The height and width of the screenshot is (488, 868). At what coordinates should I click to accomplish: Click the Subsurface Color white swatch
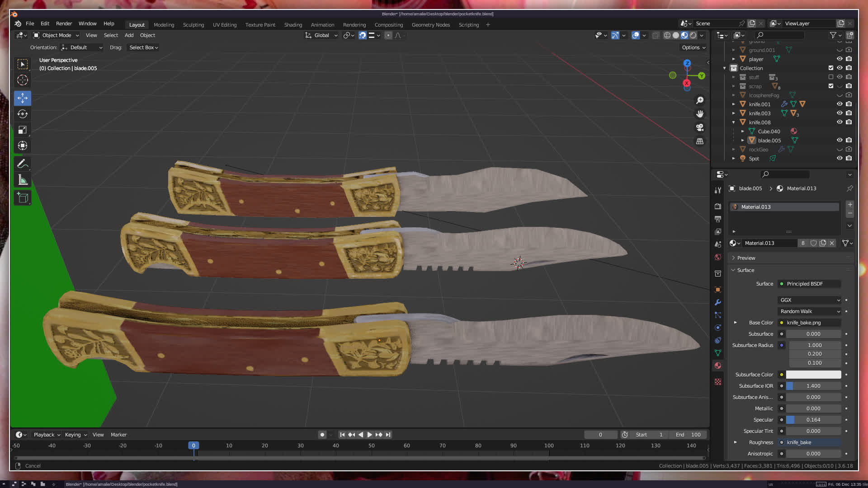(x=813, y=375)
